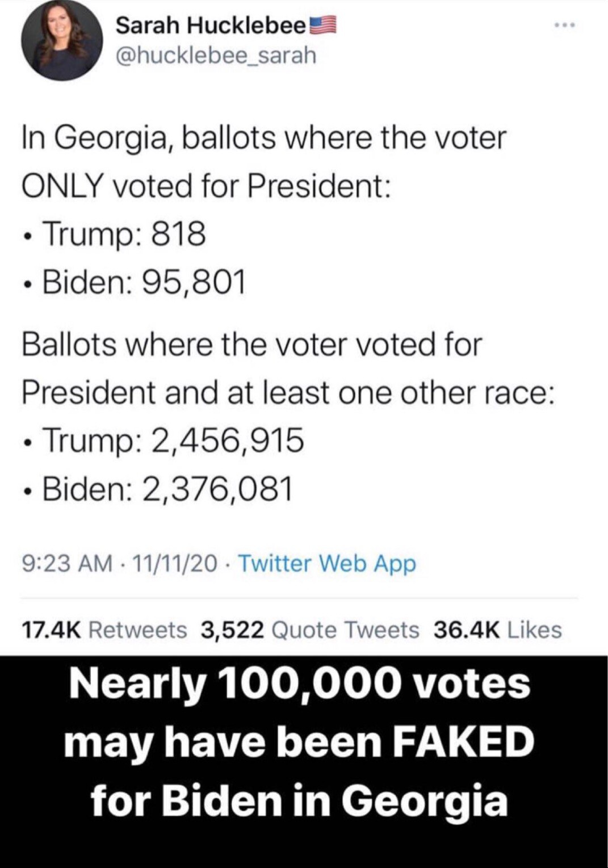Click the "Biden: 2,376,081" bullet line
The image size is (608, 868).
coord(167,488)
